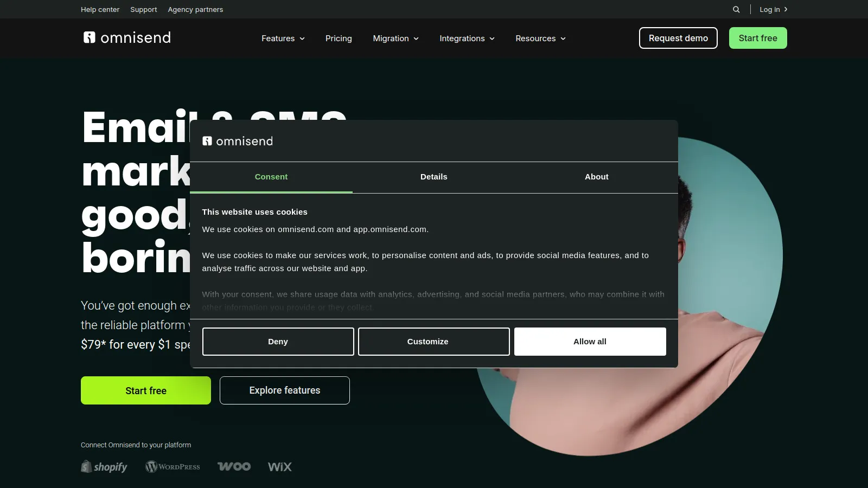
Task: Click the Woo platform logo
Action: (234, 467)
